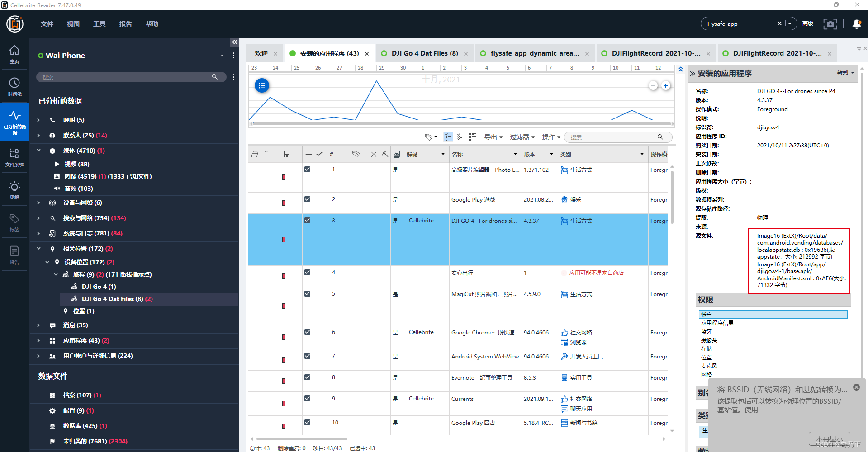Uncheck the checkbox for row 1 Photo Editor
Image resolution: width=868 pixels, height=452 pixels.
[307, 169]
